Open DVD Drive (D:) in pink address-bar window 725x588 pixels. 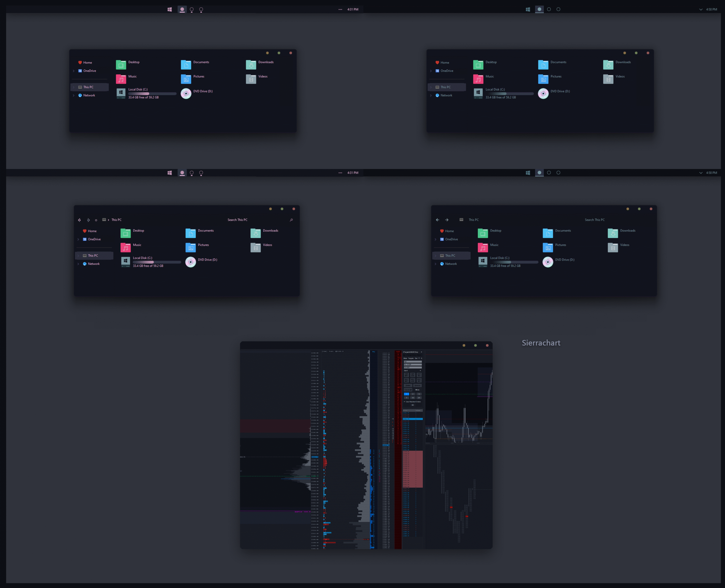click(191, 262)
